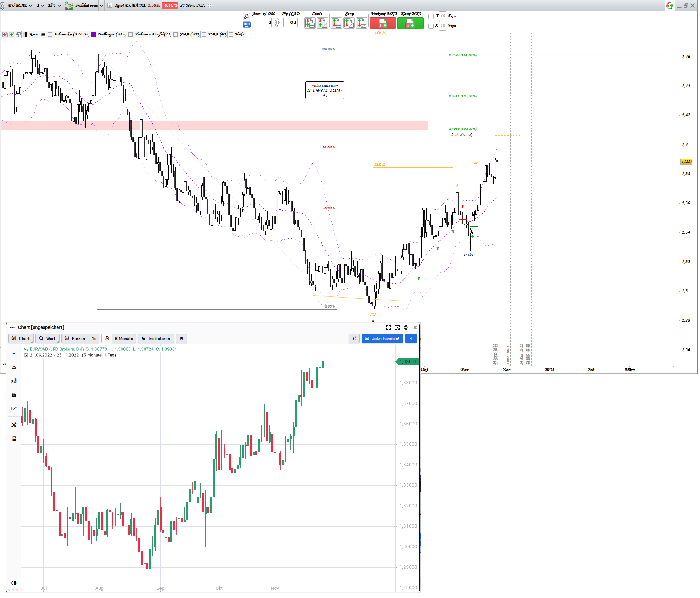Click the list icon next to Kurs
The height and width of the screenshot is (598, 700).
pos(43,34)
